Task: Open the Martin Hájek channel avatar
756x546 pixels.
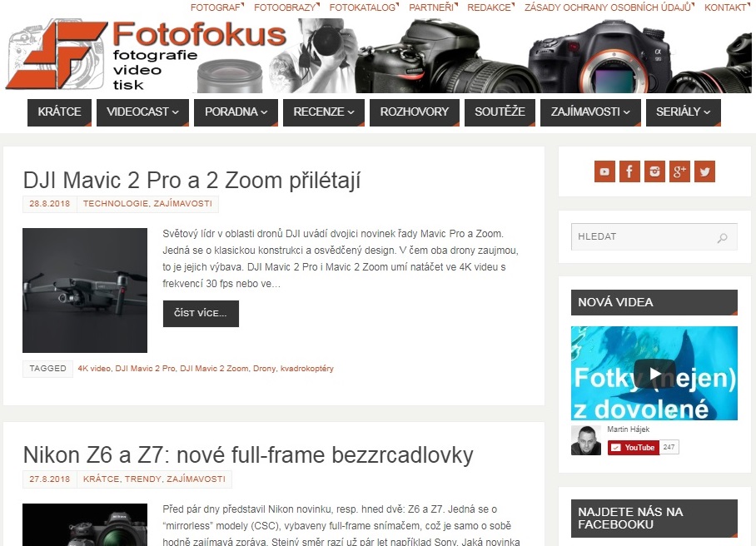Action: pos(586,440)
